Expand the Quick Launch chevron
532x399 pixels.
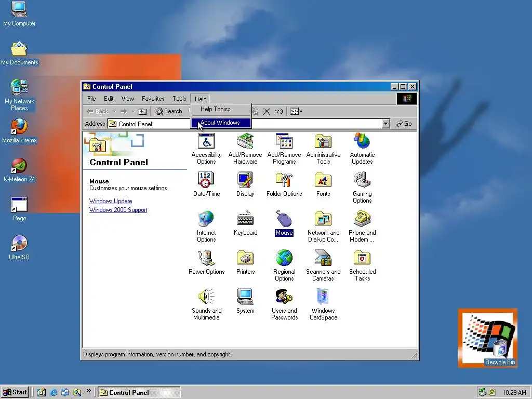(88, 391)
